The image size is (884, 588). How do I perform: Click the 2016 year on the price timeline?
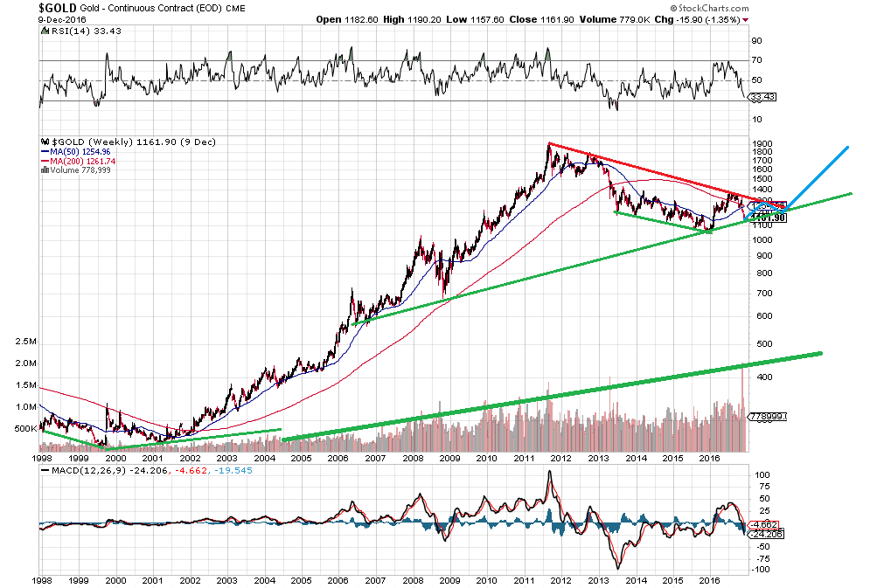[x=710, y=457]
